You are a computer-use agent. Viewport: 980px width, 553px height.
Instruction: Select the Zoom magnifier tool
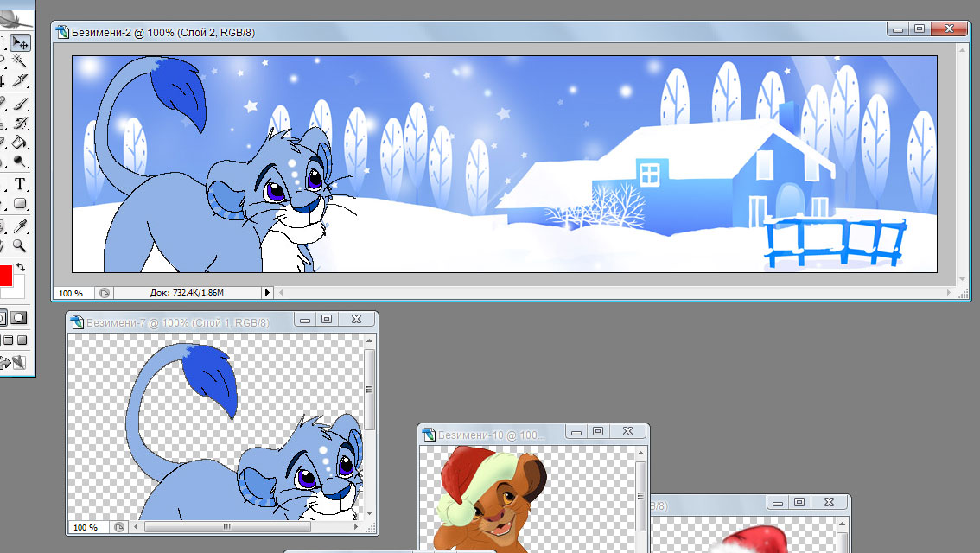tap(19, 245)
